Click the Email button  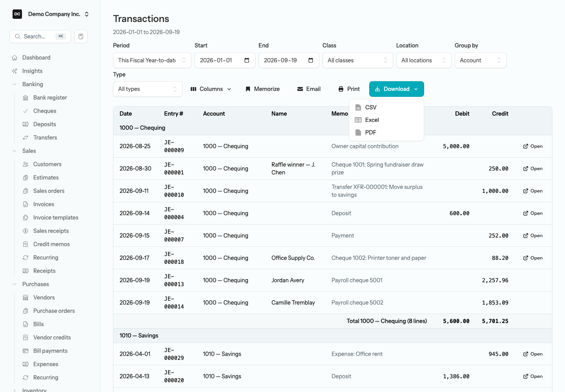click(x=309, y=89)
